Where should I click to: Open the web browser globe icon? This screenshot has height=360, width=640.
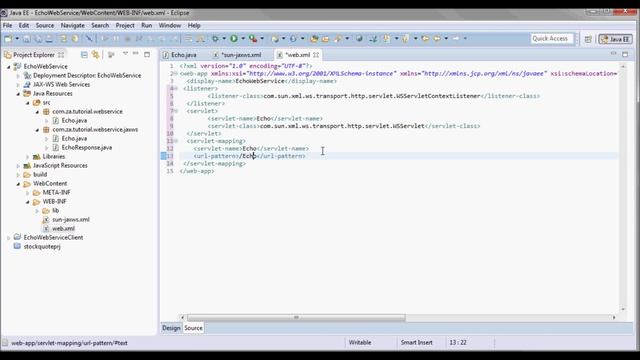[x=359, y=39]
